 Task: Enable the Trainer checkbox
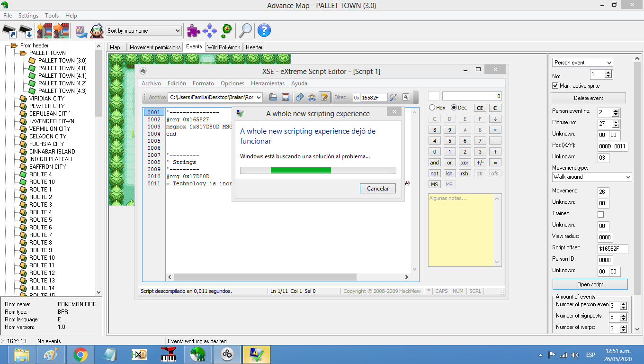(x=601, y=214)
